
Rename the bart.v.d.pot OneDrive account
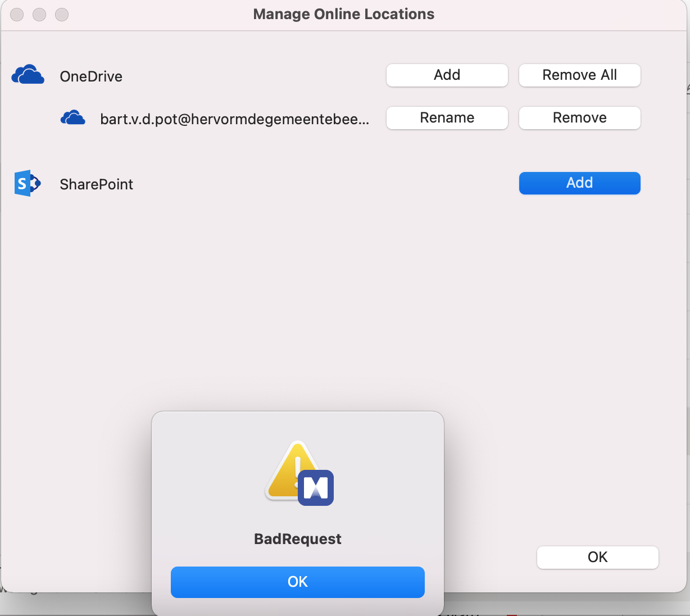(x=447, y=118)
